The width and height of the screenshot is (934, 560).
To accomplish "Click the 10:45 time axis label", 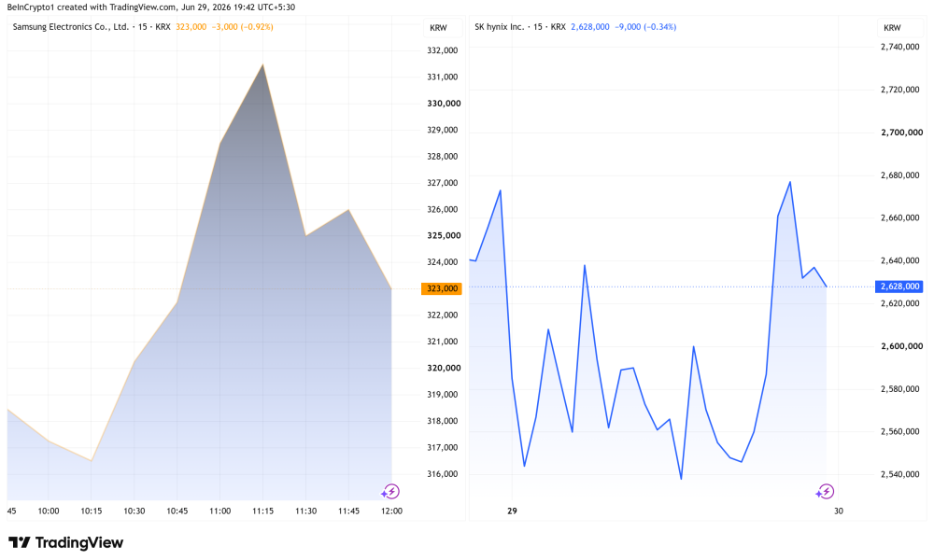I will [177, 511].
